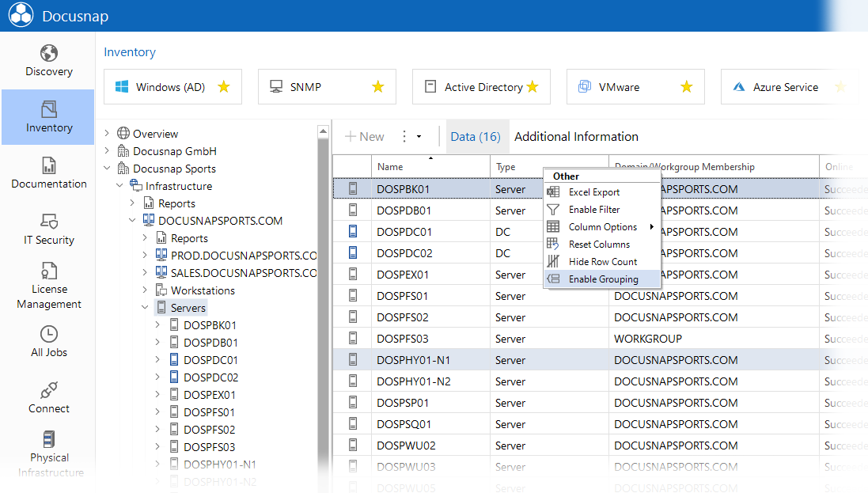Click Hide Row Count tally icon
The width and height of the screenshot is (868, 493).
coord(553,261)
